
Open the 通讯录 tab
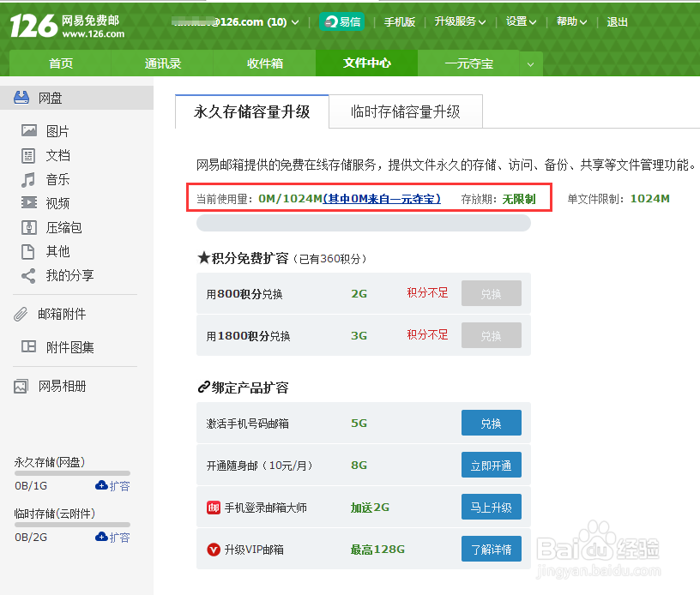[x=162, y=63]
